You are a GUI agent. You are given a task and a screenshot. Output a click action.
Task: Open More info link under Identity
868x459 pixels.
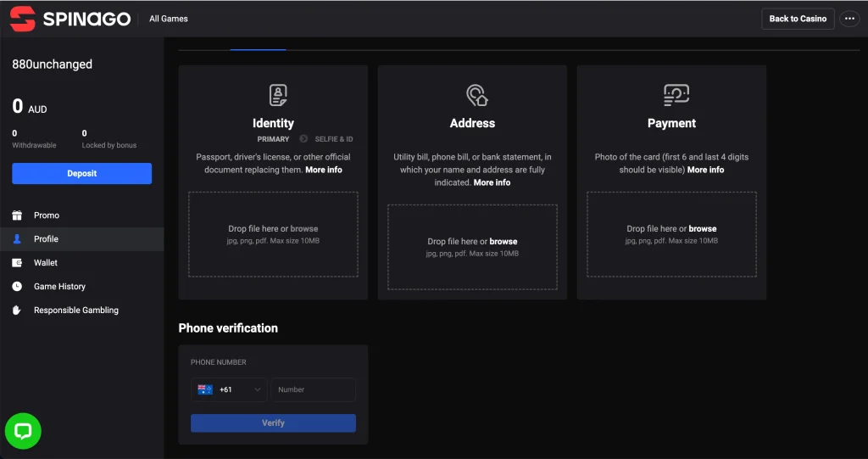tap(324, 170)
